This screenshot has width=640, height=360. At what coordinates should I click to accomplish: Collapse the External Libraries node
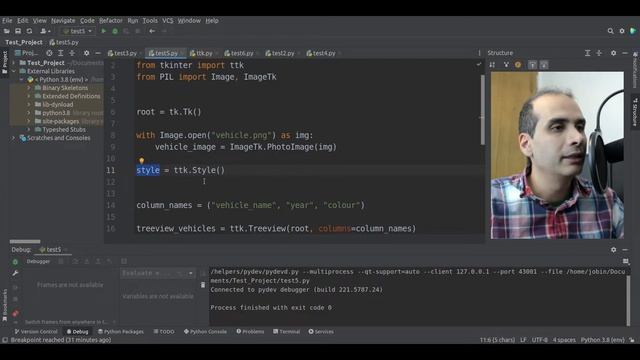coord(13,71)
